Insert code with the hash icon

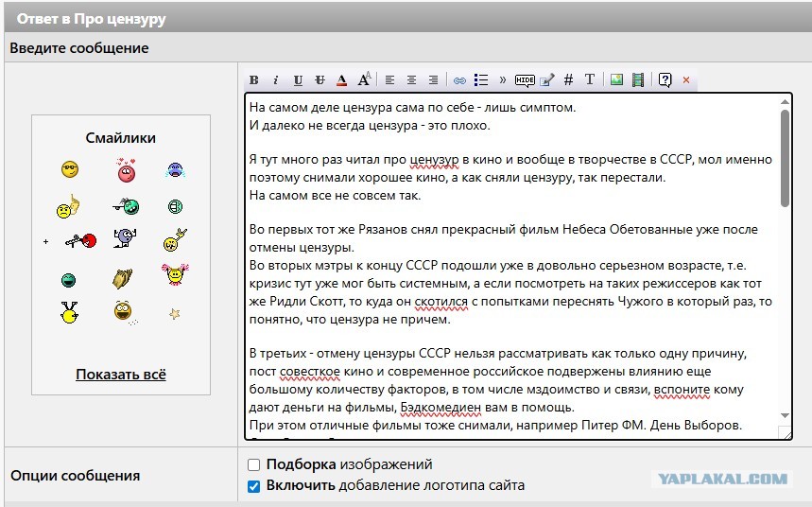(x=568, y=79)
